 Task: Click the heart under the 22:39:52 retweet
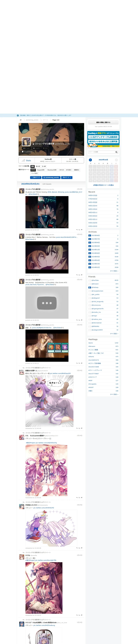coord(82,615)
